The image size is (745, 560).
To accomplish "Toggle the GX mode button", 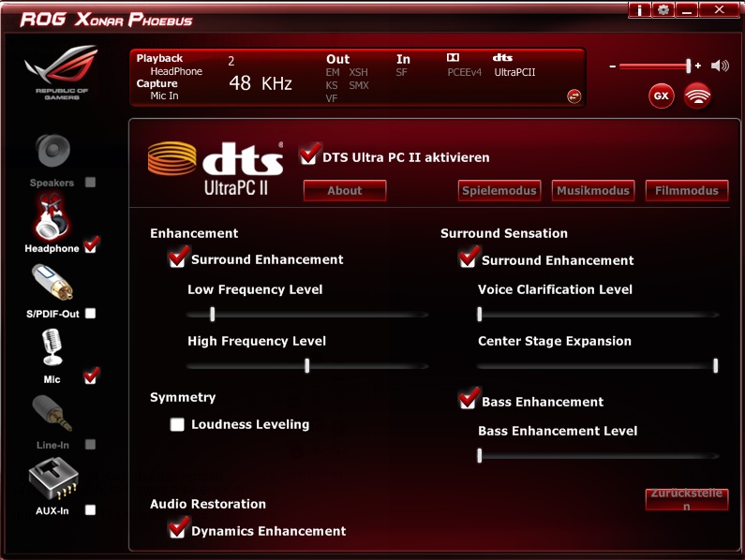I will tap(661, 96).
